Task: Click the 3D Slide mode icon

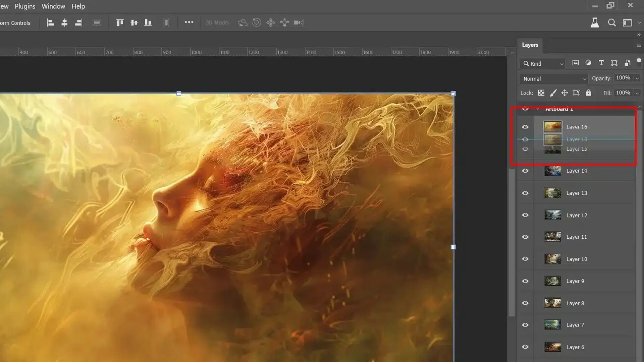Action: (284, 22)
